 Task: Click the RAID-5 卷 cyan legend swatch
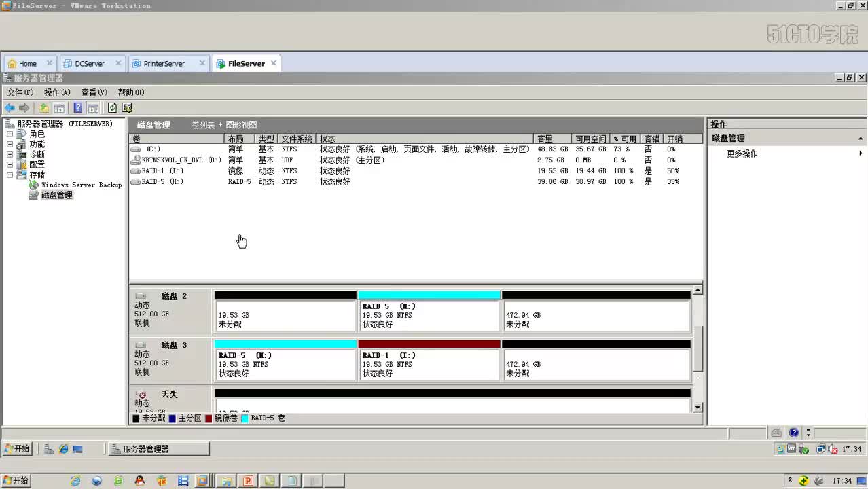point(245,418)
